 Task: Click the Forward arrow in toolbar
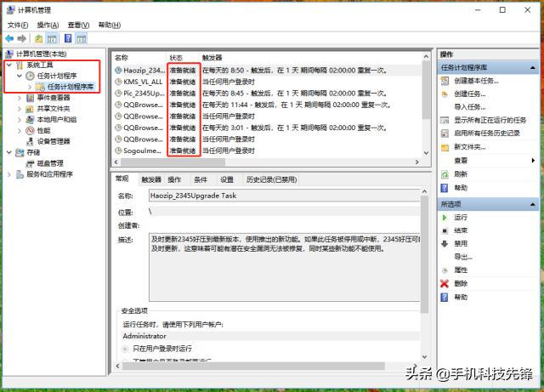point(21,38)
